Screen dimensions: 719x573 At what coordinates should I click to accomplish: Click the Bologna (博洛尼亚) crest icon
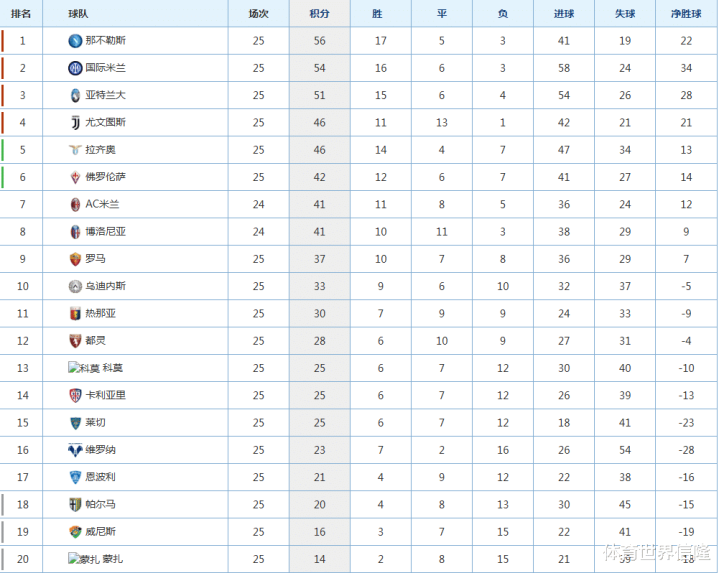pyautogui.click(x=75, y=231)
